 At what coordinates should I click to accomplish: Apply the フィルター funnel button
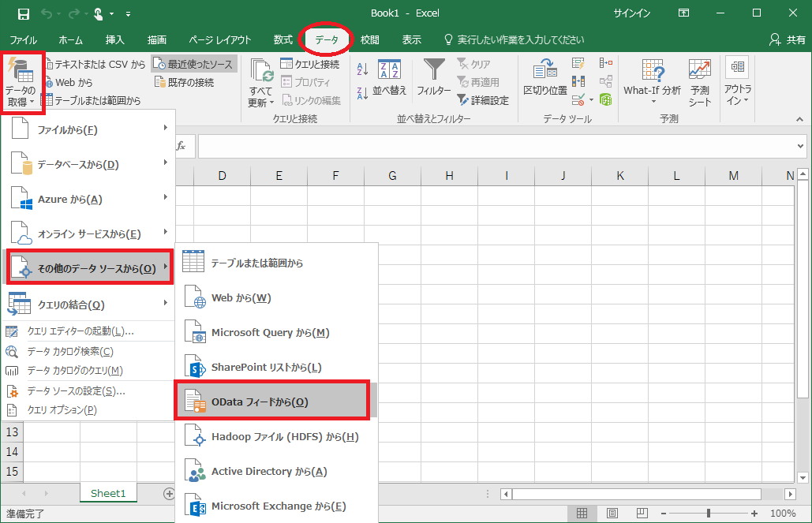tap(434, 77)
